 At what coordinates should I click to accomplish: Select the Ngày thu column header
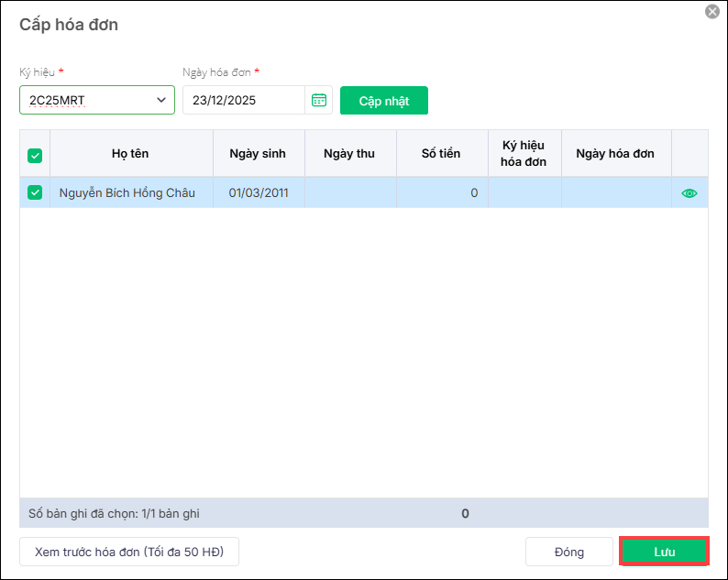tap(349, 153)
